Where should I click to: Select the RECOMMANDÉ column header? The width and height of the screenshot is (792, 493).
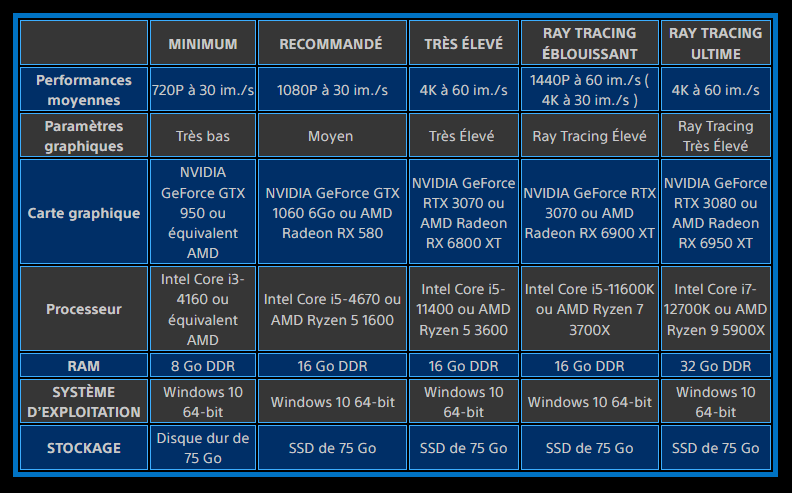(x=331, y=44)
